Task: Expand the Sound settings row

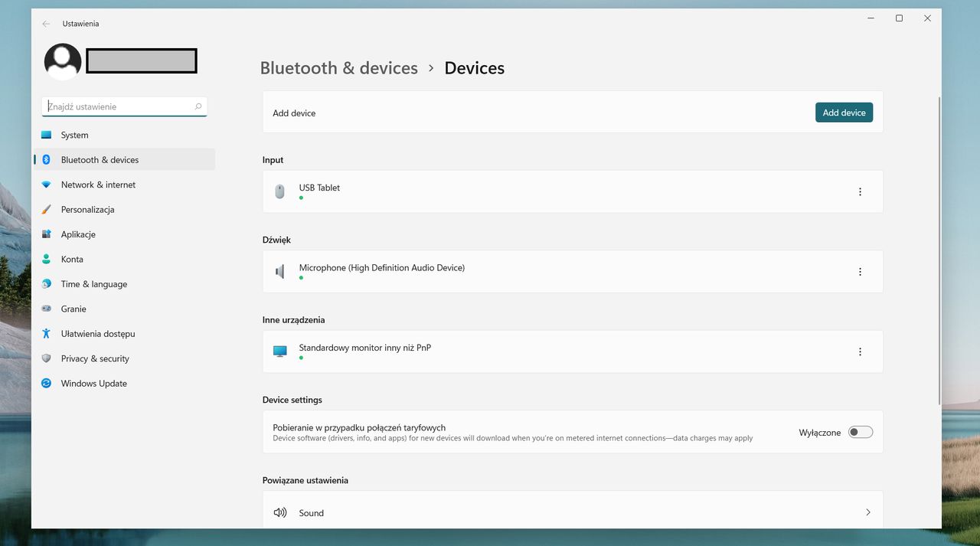Action: 572,512
